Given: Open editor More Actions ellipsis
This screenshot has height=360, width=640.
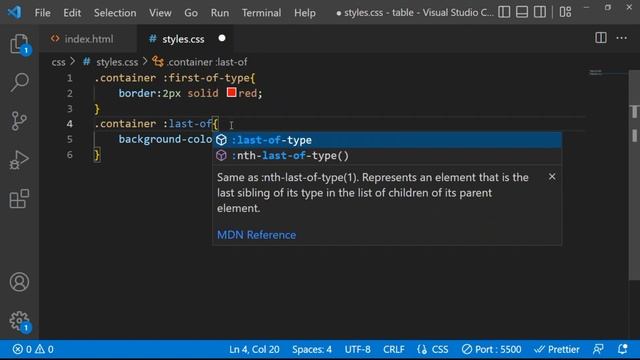Looking at the screenshot, I should coord(622,38).
